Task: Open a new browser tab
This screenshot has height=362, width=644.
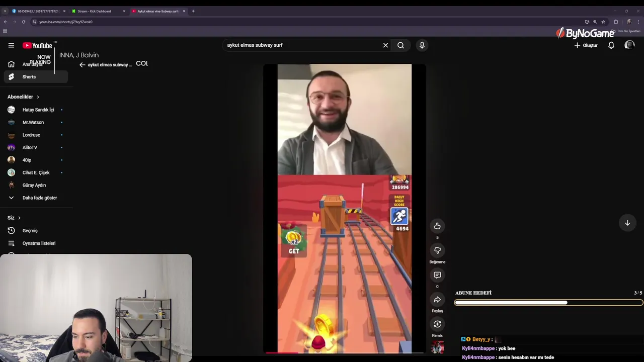Action: coord(193,11)
